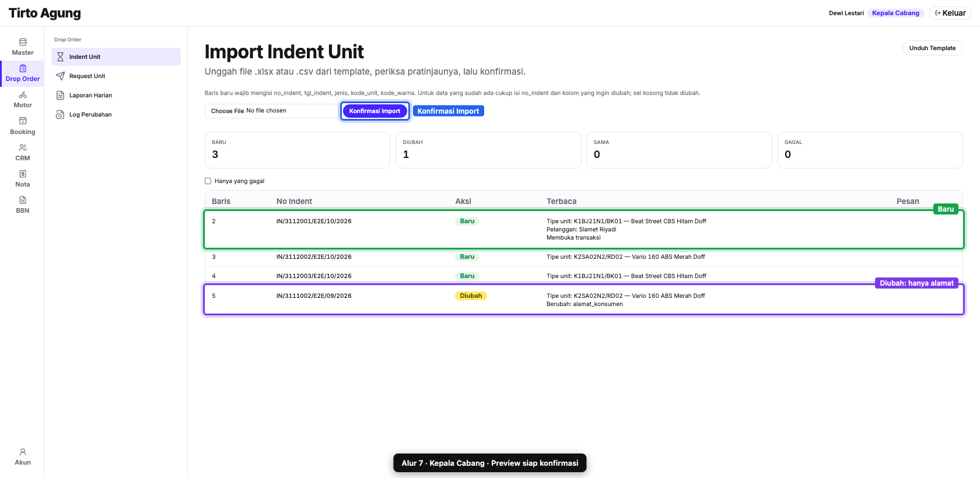Select indent number IN/3112003/E2E/10/2026
Viewport: 980px width, 478px height.
[314, 276]
